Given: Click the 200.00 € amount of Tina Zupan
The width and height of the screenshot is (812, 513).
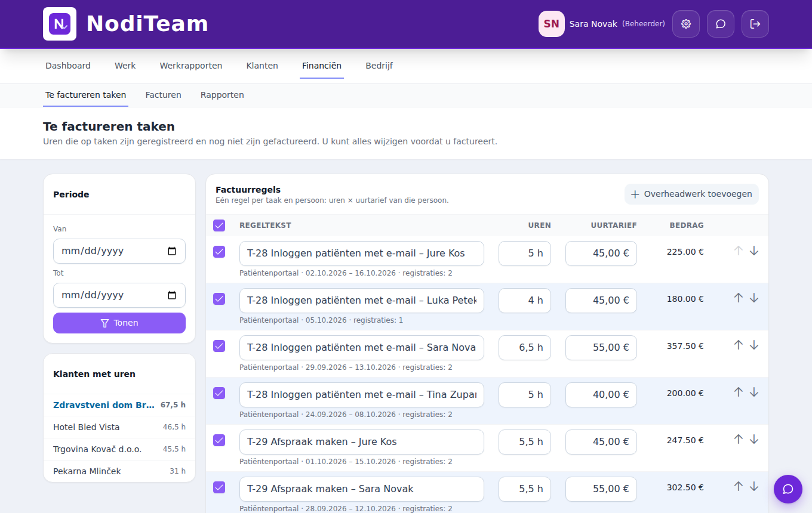Looking at the screenshot, I should [685, 393].
